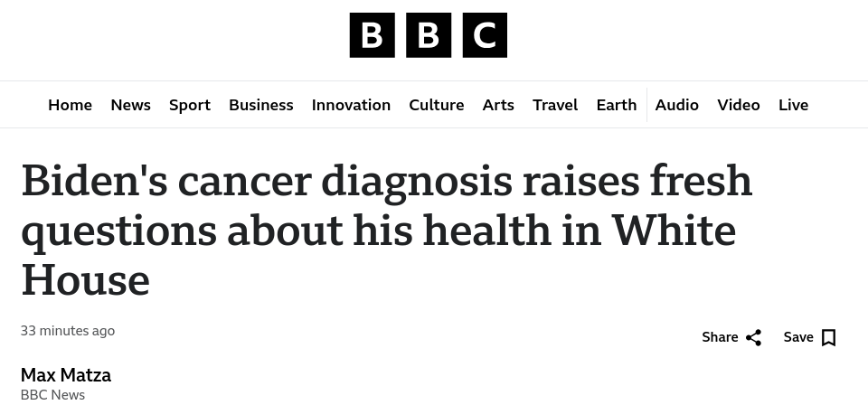This screenshot has height=405, width=868.
Task: Open author Max Matza's name
Action: [x=66, y=375]
